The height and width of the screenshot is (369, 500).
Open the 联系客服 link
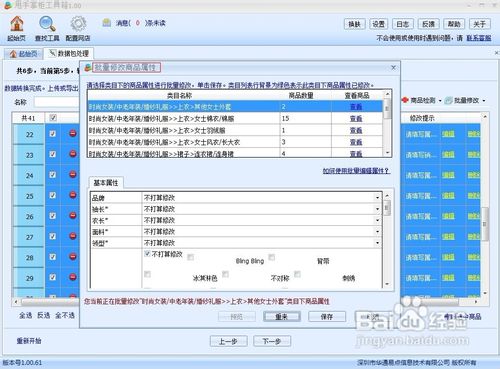(479, 38)
